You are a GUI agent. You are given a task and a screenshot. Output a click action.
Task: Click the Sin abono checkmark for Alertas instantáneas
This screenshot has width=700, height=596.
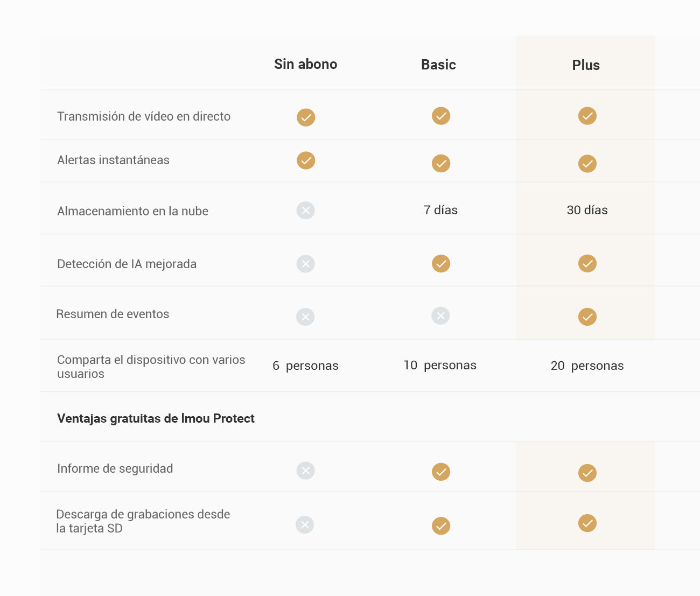[x=306, y=160]
